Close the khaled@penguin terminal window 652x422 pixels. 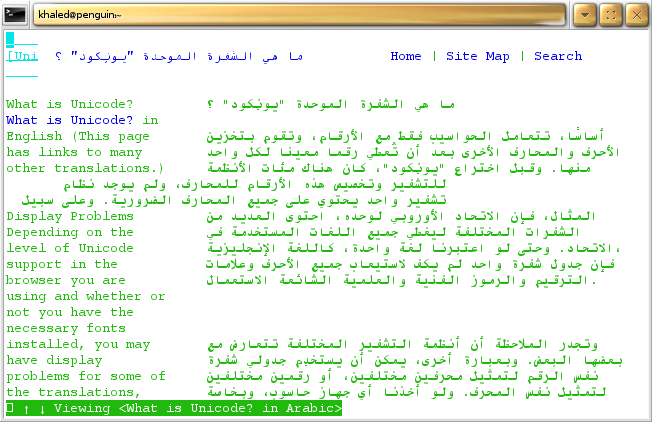pyautogui.click(x=635, y=14)
